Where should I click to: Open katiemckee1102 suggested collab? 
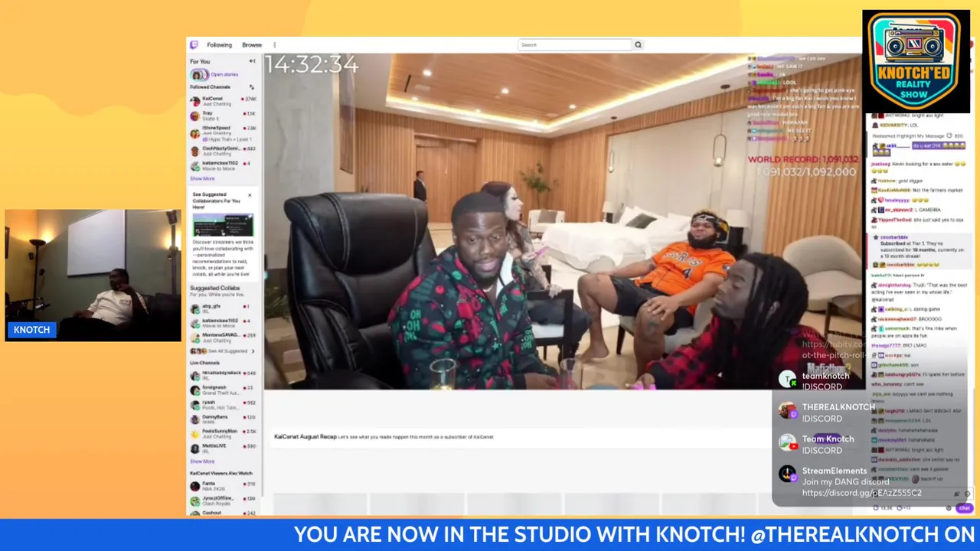coord(223,322)
